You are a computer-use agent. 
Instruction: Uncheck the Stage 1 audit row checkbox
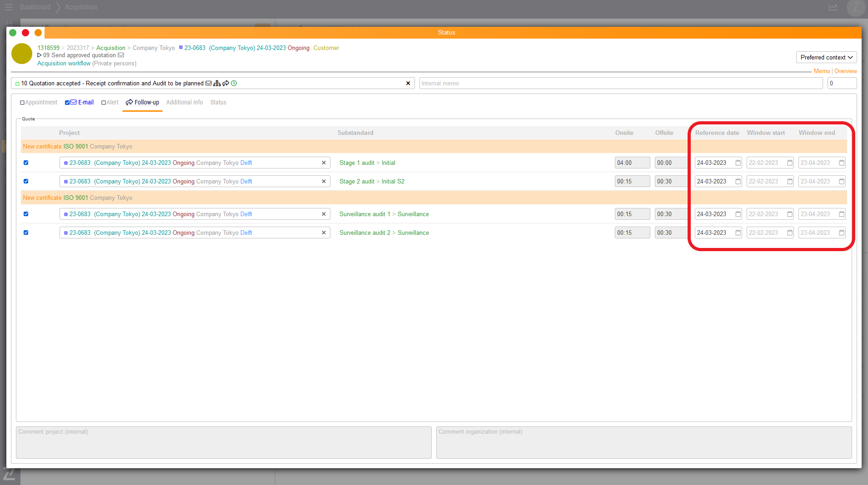point(26,163)
